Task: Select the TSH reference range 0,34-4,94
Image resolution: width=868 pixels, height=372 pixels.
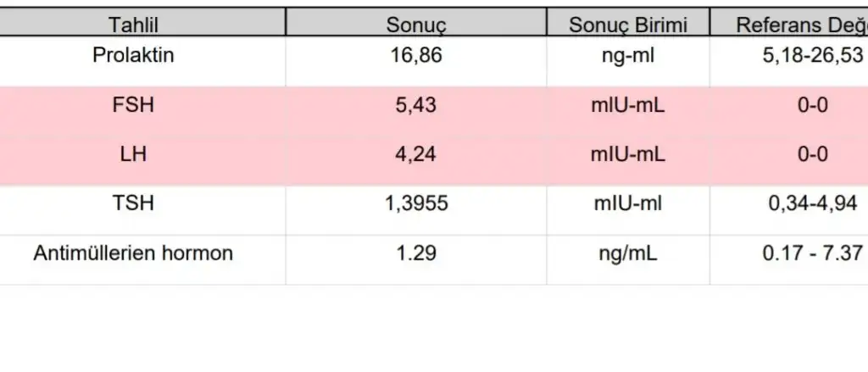Action: pos(812,203)
